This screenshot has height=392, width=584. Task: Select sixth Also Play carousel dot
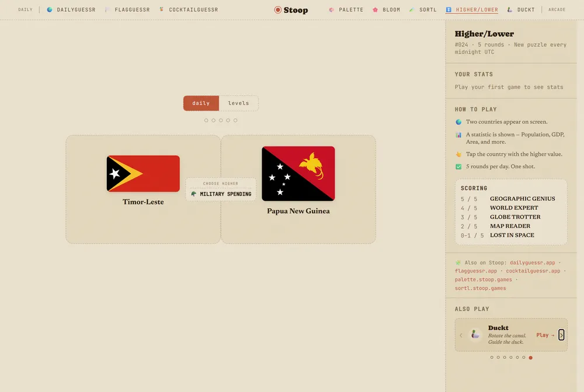524,358
